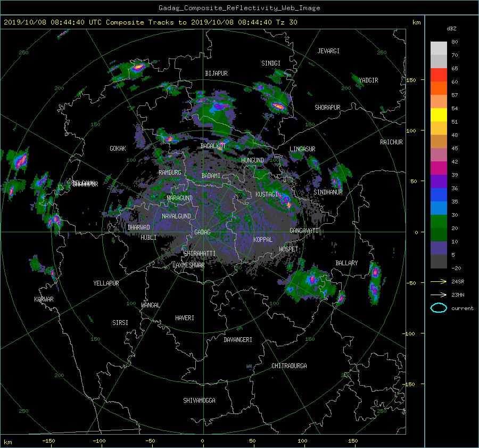Click the NARAGUND city label

pyautogui.click(x=180, y=198)
